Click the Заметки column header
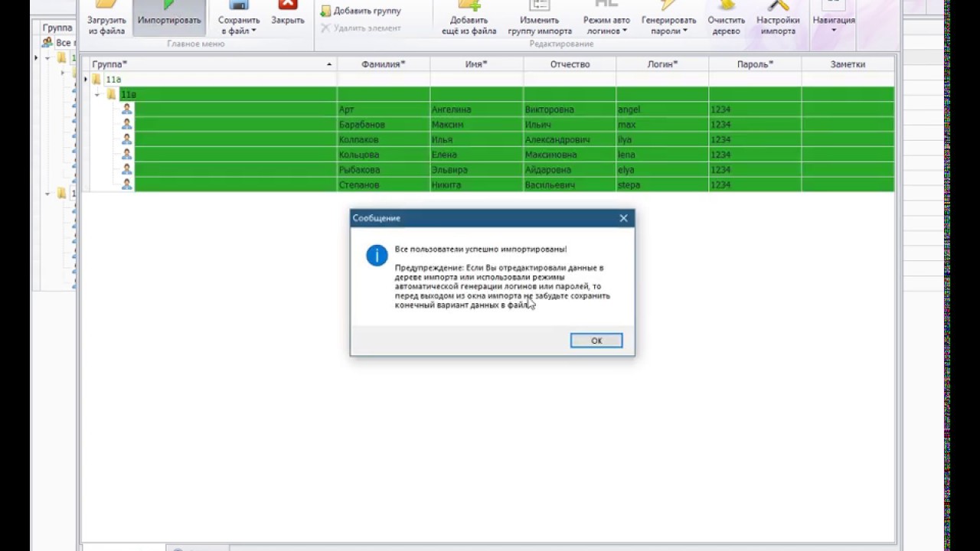 [848, 64]
